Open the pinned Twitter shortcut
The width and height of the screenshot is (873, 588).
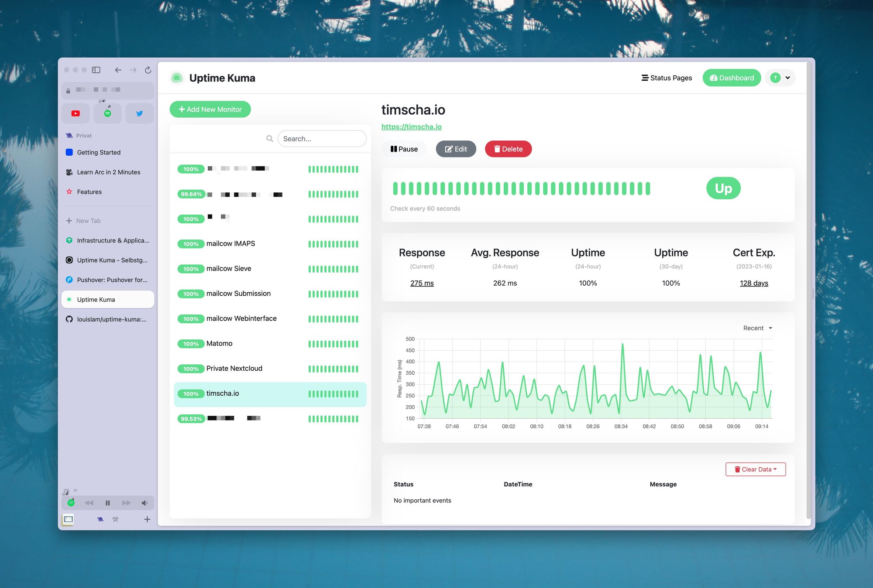pyautogui.click(x=139, y=113)
